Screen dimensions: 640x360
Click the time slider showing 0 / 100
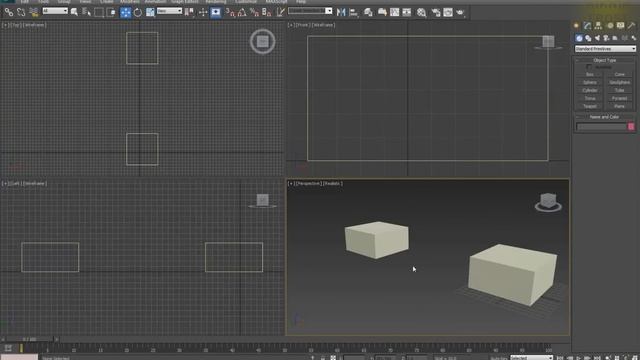pyautogui.click(x=29, y=339)
